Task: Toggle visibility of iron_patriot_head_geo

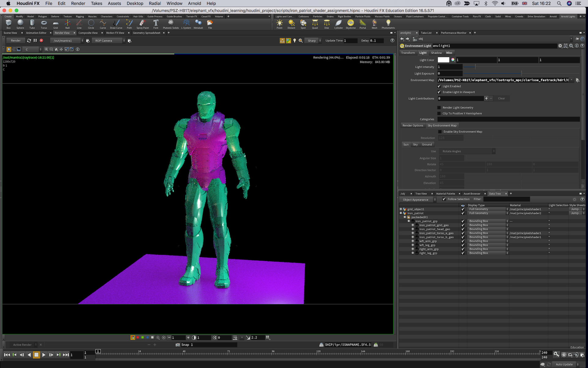Action: 463,229
